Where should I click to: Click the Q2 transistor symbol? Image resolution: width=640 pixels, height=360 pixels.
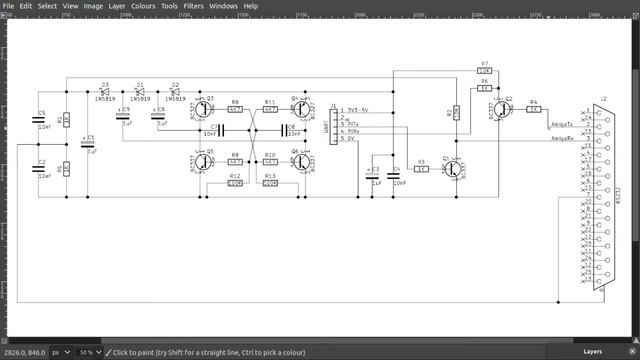502,109
